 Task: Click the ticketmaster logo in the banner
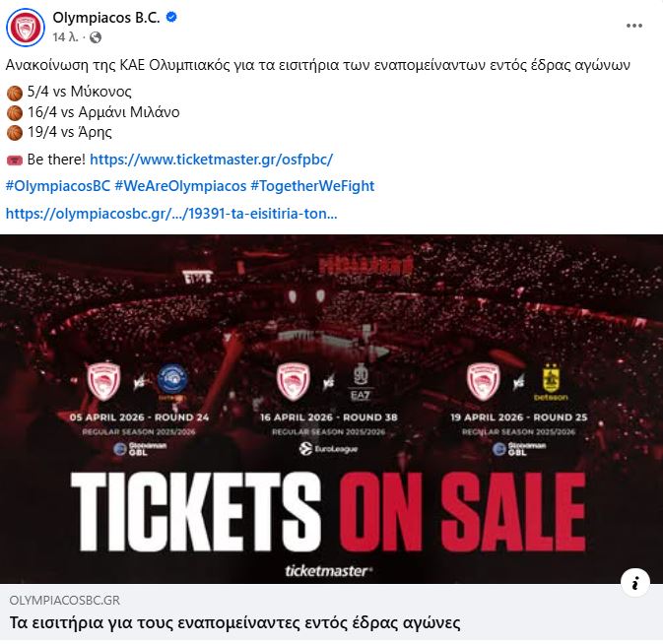[x=328, y=571]
